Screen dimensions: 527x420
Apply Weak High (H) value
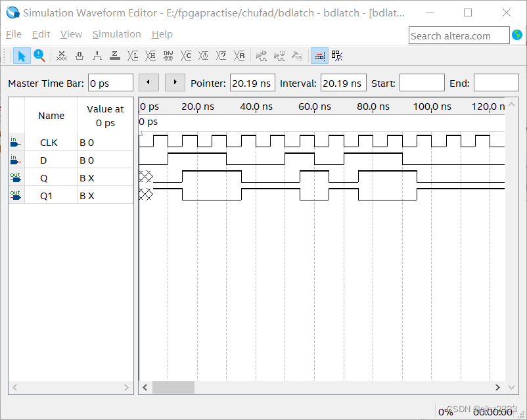pos(150,56)
